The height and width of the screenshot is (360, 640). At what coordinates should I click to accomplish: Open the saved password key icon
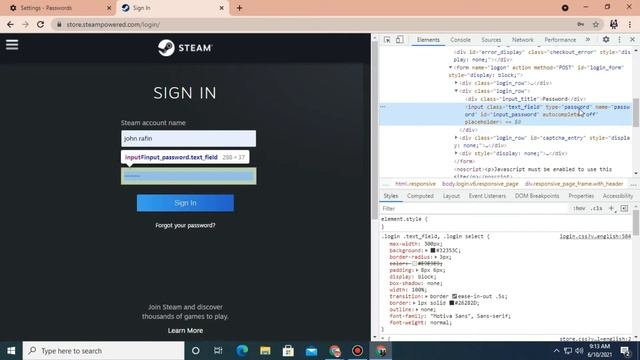pyautogui.click(x=580, y=24)
